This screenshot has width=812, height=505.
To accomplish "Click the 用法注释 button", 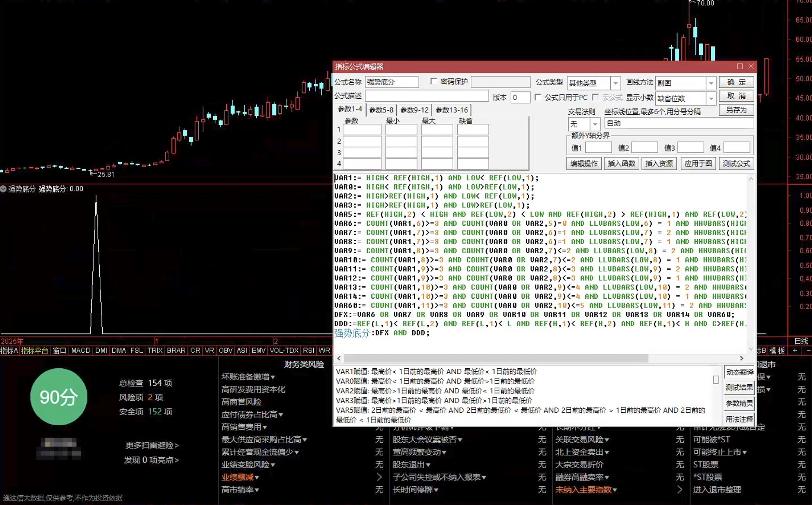I will coord(739,419).
